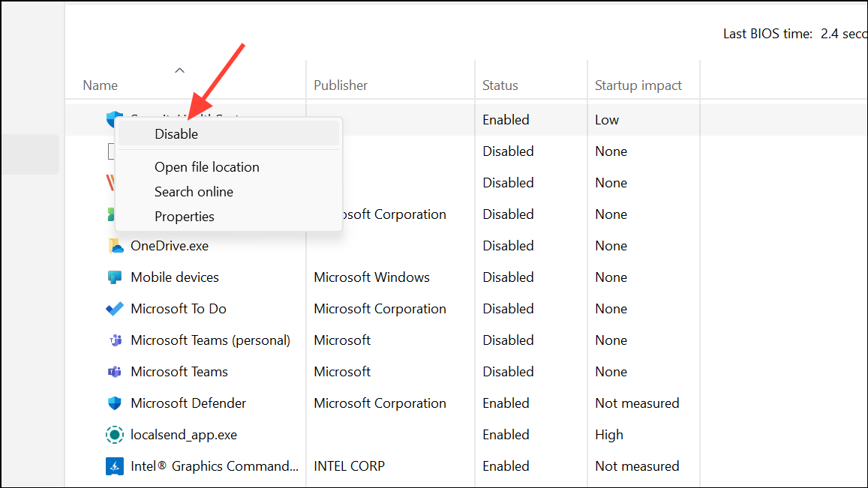The width and height of the screenshot is (868, 488).
Task: Click Disabled status for Mobile devices
Action: coord(508,277)
